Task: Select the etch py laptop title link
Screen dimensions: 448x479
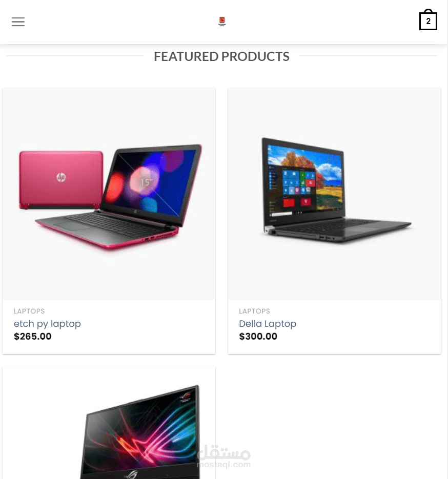Action: click(x=47, y=324)
